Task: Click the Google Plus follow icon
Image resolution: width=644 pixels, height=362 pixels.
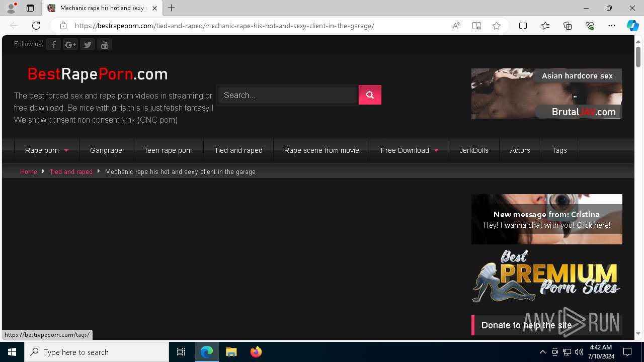Action: [x=70, y=45]
